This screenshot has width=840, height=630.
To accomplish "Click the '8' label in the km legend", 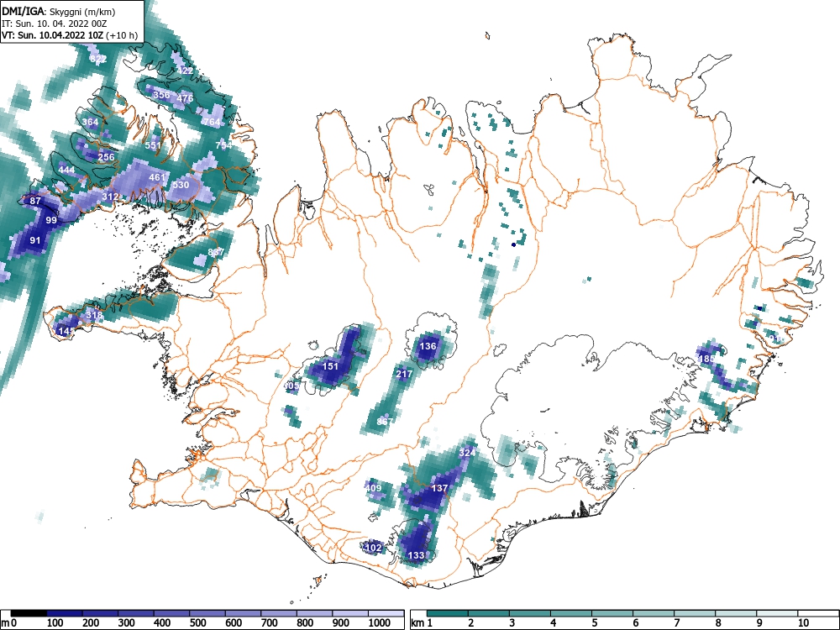I will (x=718, y=623).
